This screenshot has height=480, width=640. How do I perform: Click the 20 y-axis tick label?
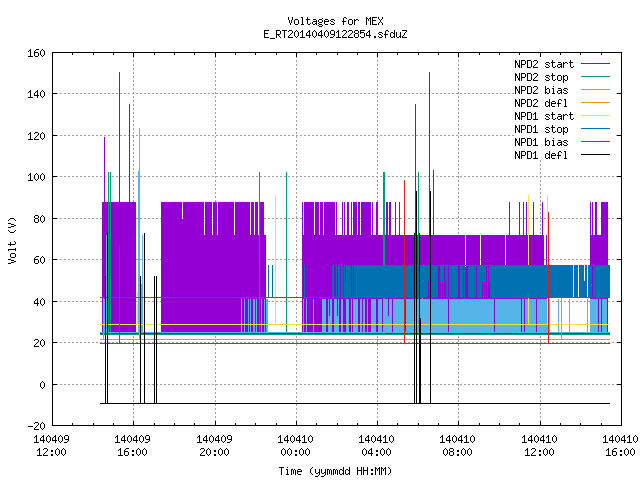click(39, 343)
